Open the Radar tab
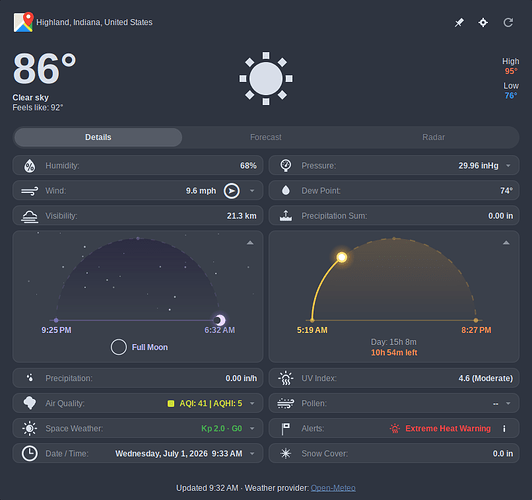Viewport: 532px width, 500px height. click(434, 137)
